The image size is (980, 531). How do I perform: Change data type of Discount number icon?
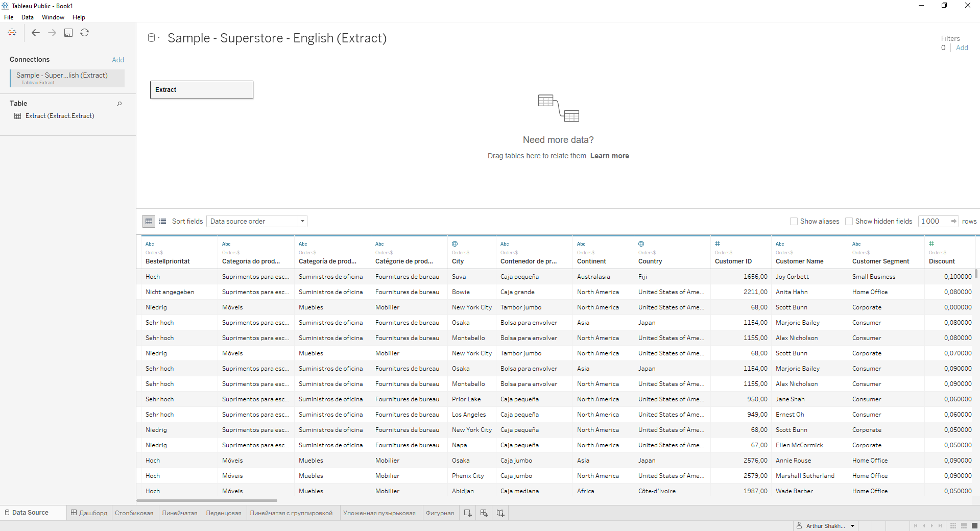931,244
